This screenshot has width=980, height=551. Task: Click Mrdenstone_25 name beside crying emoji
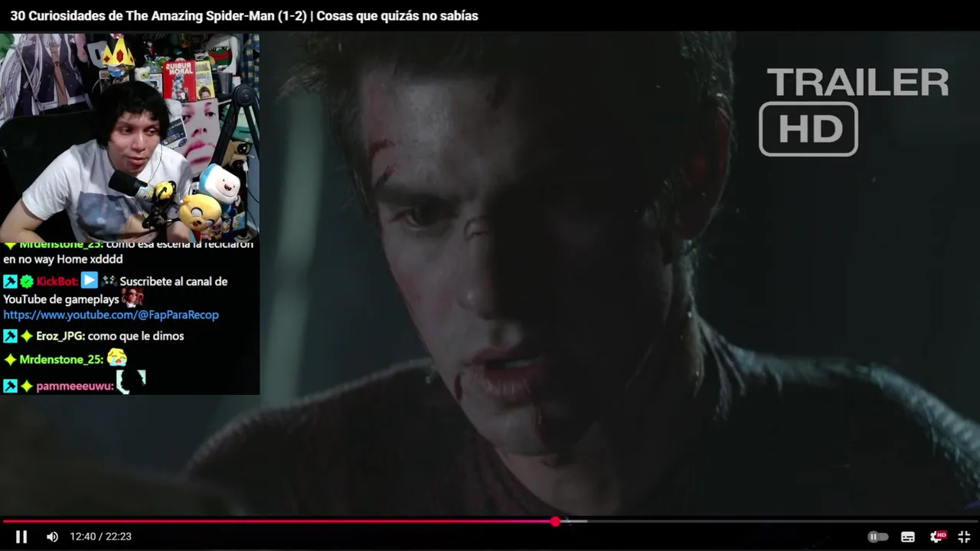[x=61, y=360]
